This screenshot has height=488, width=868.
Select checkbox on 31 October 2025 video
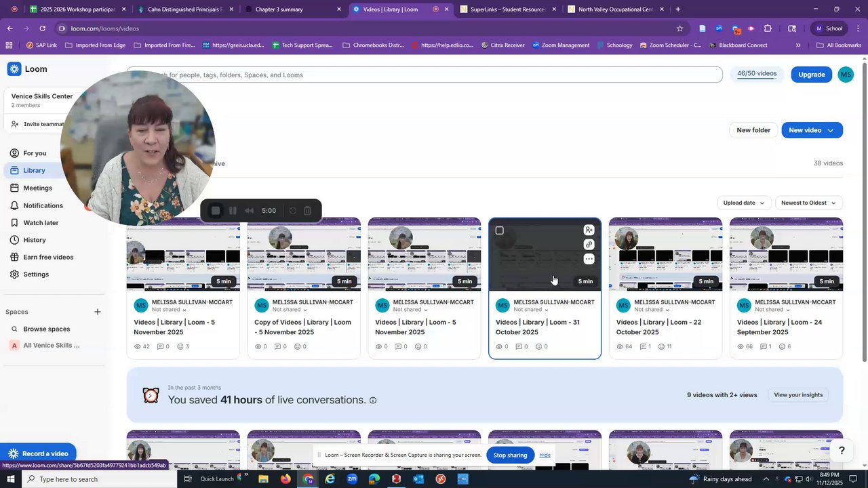(500, 230)
